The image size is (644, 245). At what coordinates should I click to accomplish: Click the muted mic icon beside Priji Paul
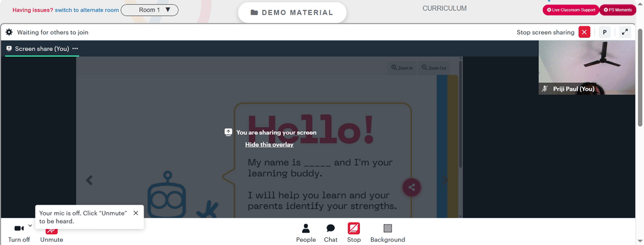pos(545,89)
